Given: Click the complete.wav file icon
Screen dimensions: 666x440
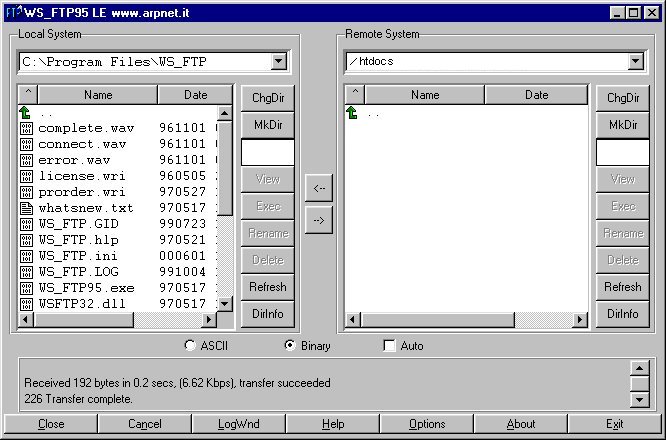Looking at the screenshot, I should [x=27, y=129].
